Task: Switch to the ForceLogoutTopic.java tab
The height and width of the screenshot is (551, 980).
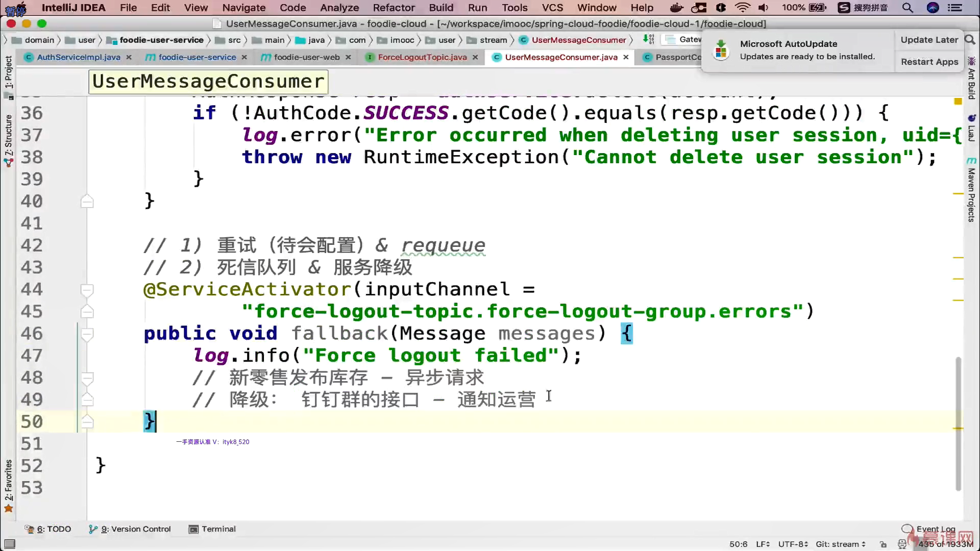Action: tap(422, 57)
